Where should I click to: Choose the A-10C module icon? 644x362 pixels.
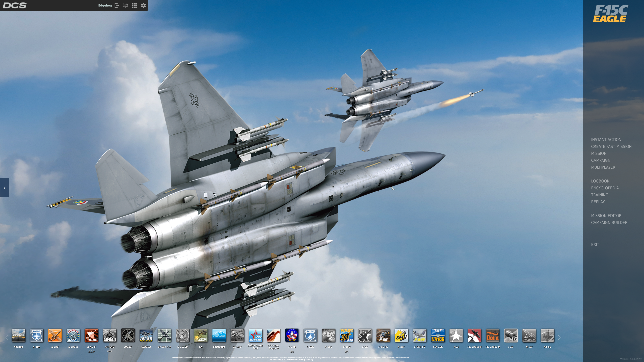point(55,335)
